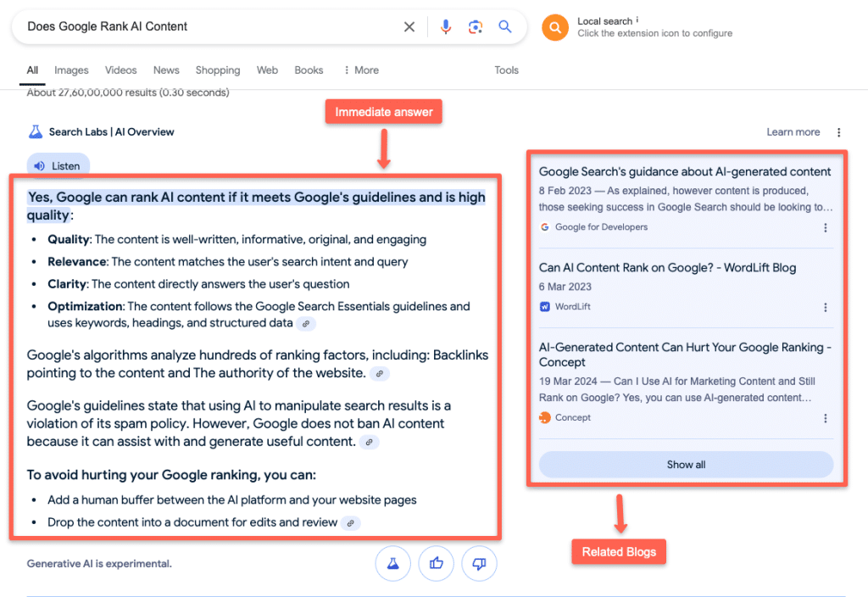This screenshot has height=597, width=868.
Task: Open options menu for the WordLift result
Action: pyautogui.click(x=826, y=307)
